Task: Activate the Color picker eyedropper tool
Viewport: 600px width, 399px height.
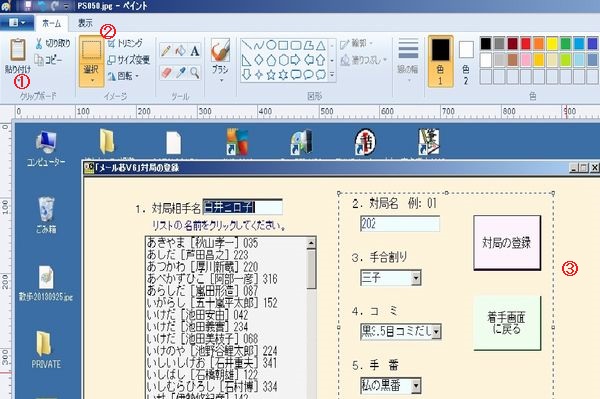Action: pyautogui.click(x=180, y=72)
